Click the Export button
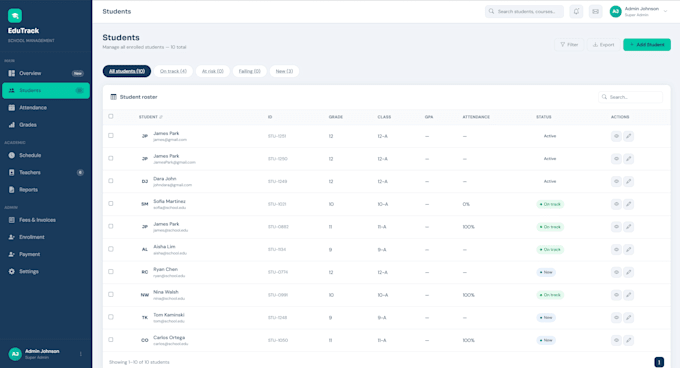The image size is (680, 368). point(603,45)
